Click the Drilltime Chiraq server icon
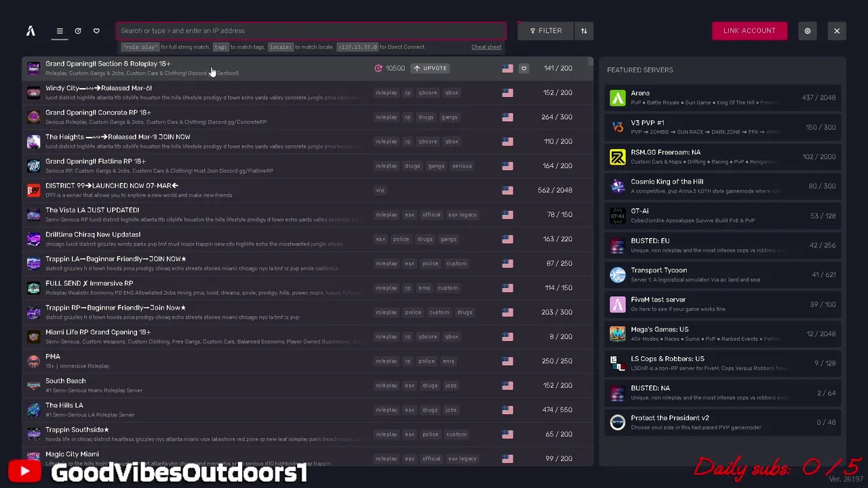 [x=33, y=239]
